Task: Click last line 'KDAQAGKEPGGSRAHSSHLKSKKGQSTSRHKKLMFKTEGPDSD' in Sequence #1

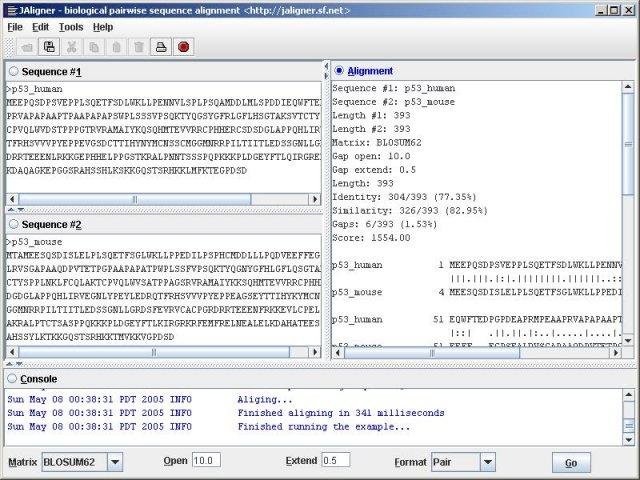Action: tap(127, 171)
